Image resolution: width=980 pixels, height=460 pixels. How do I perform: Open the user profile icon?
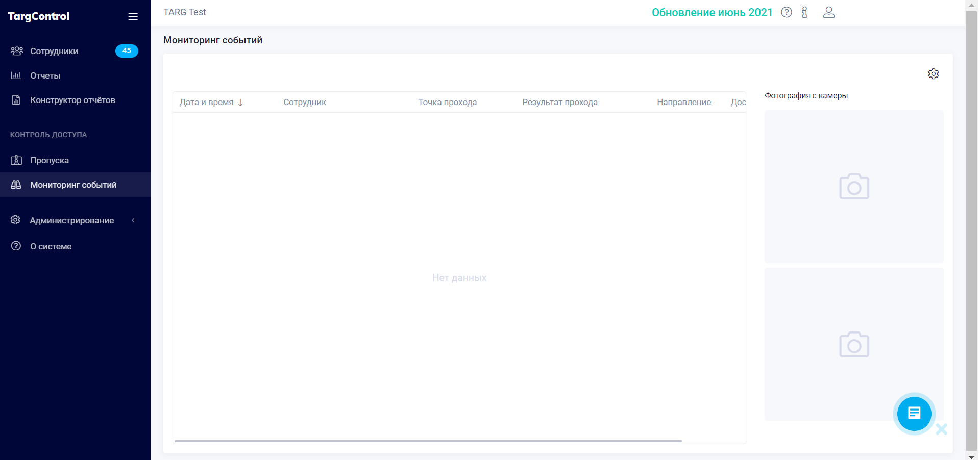[x=829, y=12]
